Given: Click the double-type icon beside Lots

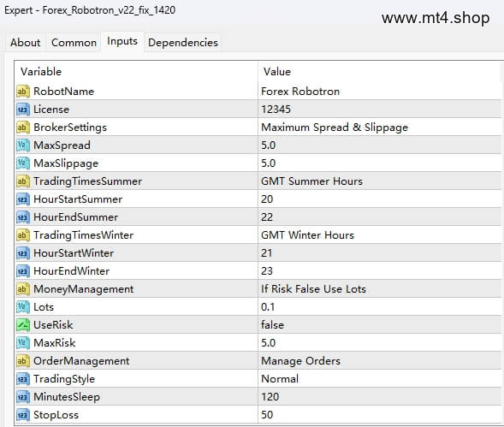Looking at the screenshot, I should pos(23,307).
